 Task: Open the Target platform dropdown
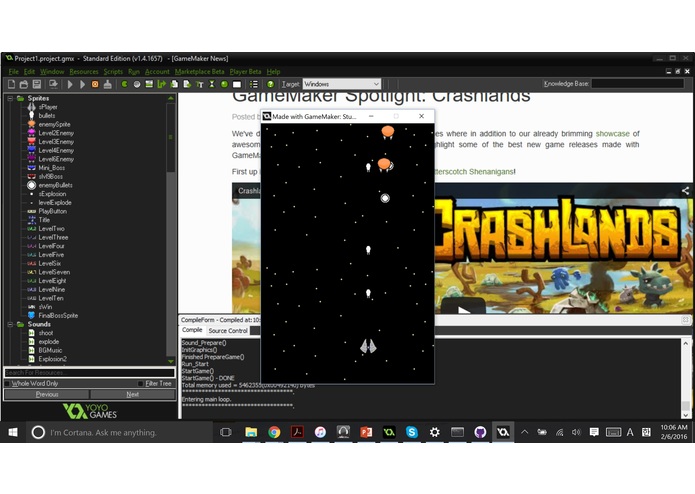[341, 84]
